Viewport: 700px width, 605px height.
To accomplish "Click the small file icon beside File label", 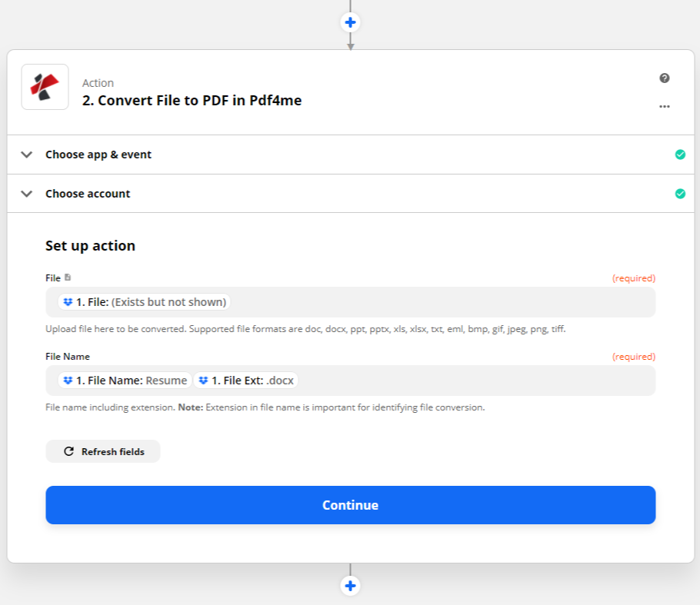I will coord(68,278).
